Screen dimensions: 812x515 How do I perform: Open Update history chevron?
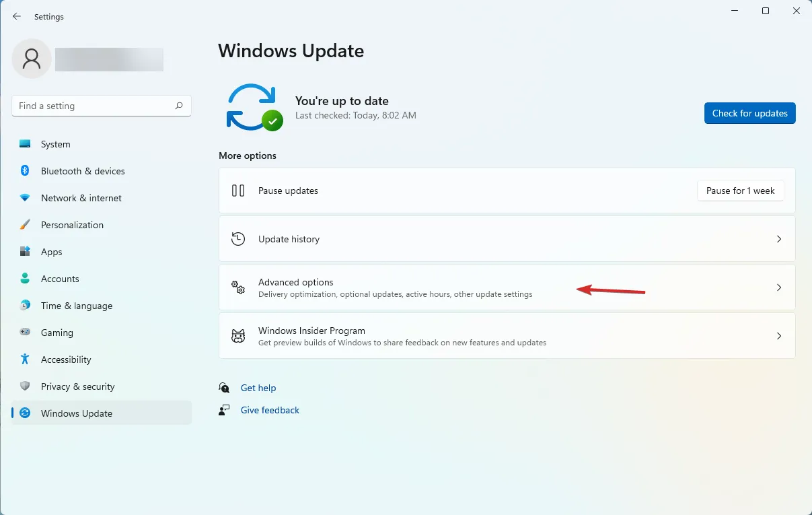779,239
